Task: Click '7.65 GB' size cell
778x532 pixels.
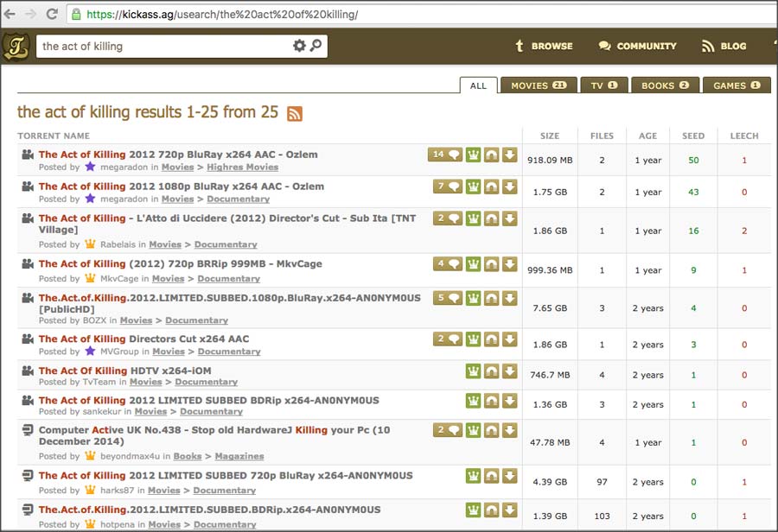Action: pos(550,308)
